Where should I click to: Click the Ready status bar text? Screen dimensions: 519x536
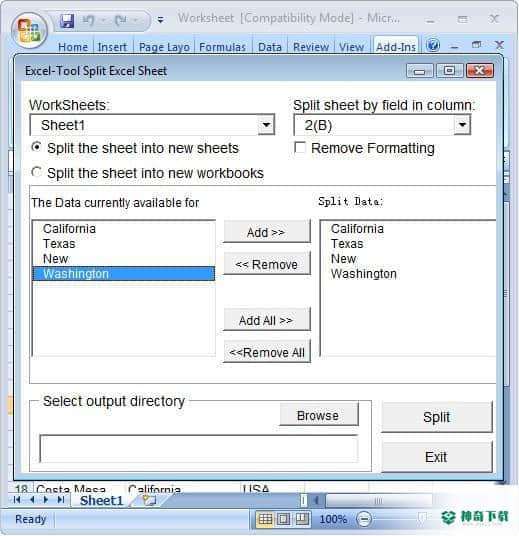click(x=30, y=519)
